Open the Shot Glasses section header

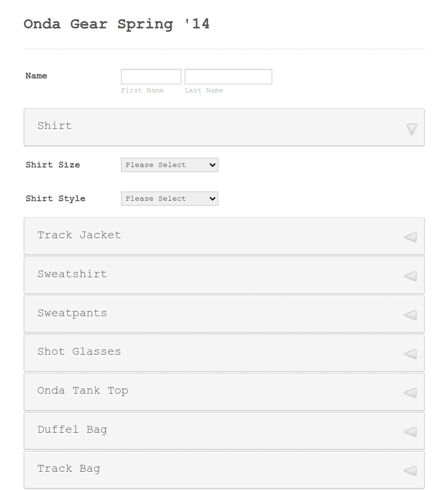tap(224, 353)
